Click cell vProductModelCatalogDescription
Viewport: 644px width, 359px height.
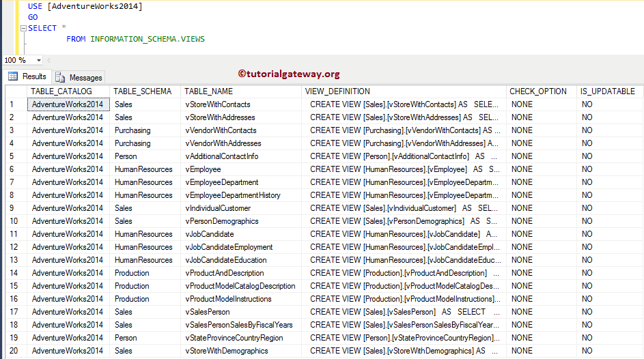[x=241, y=286]
